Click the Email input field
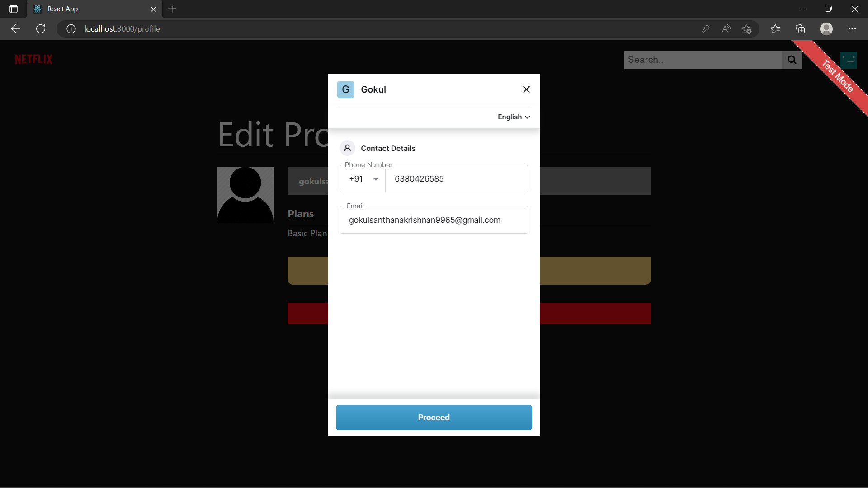This screenshot has width=868, height=488. [x=434, y=220]
